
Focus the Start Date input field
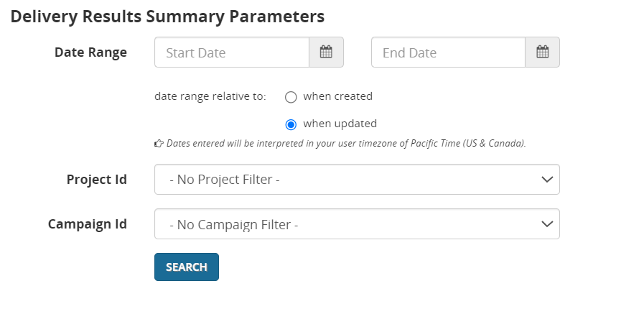[x=232, y=52]
